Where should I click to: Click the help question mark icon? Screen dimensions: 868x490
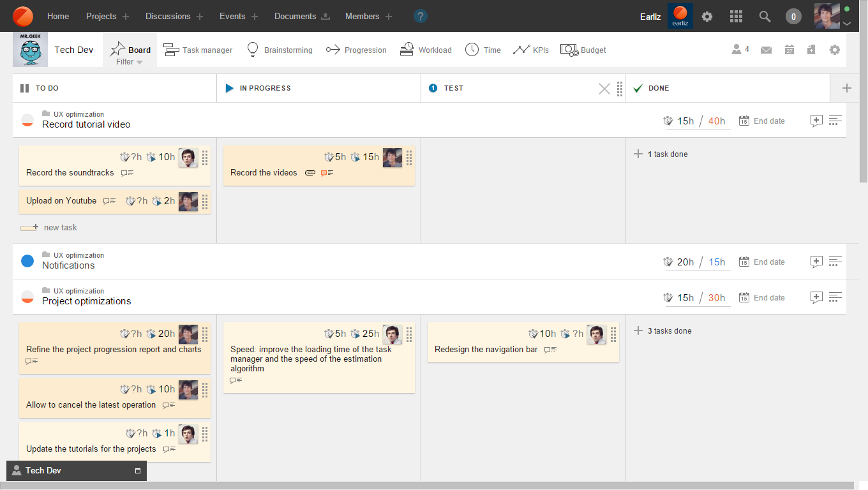421,17
